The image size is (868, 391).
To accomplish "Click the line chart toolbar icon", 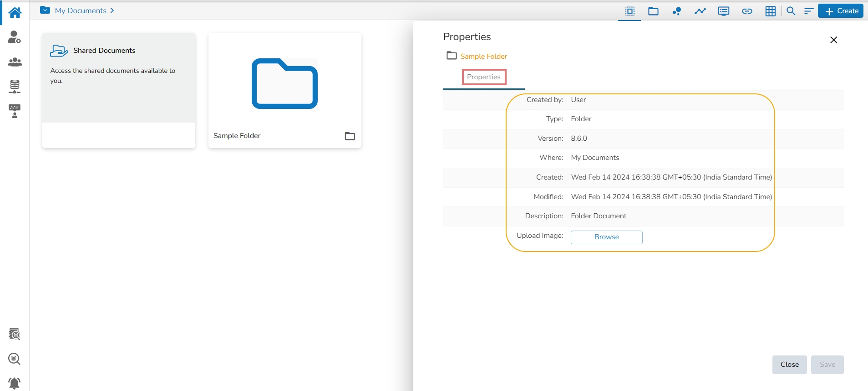I will [700, 11].
